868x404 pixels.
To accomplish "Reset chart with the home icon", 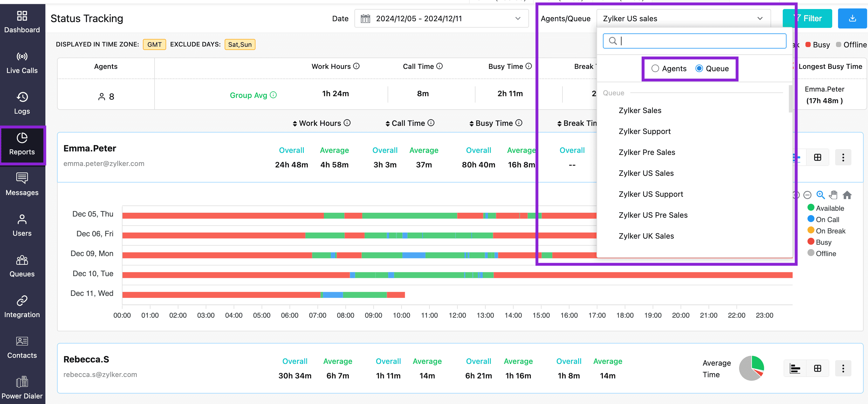I will click(847, 195).
